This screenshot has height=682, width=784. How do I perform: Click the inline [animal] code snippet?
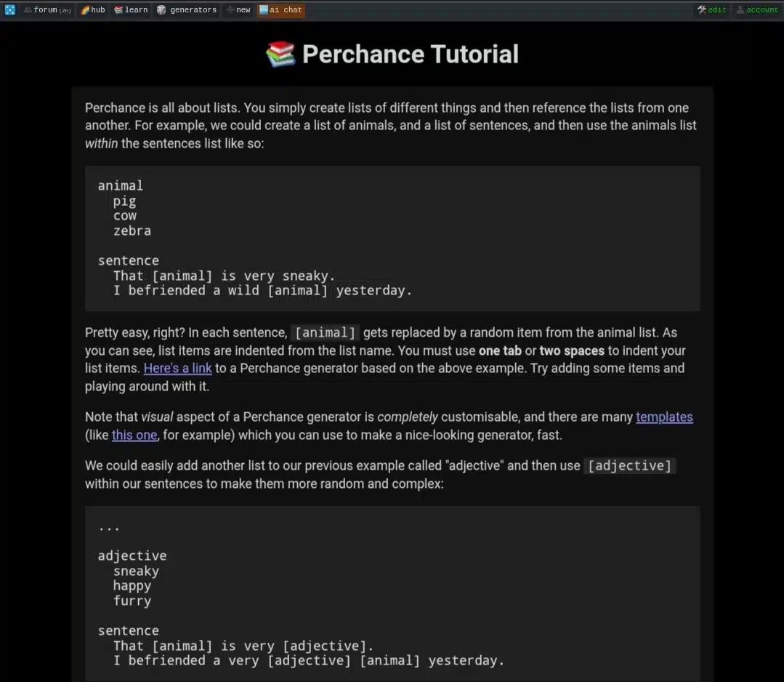pos(325,333)
